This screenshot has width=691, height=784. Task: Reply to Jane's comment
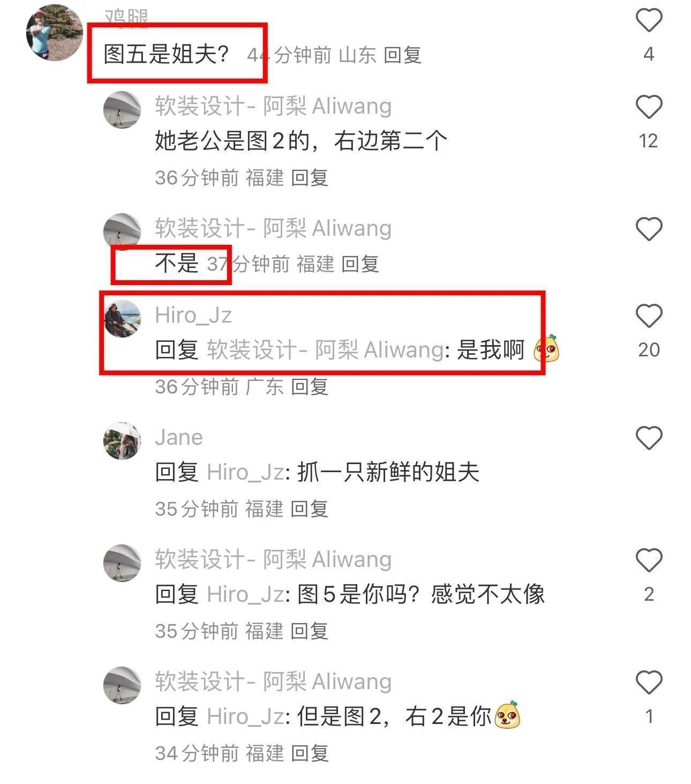click(x=309, y=509)
